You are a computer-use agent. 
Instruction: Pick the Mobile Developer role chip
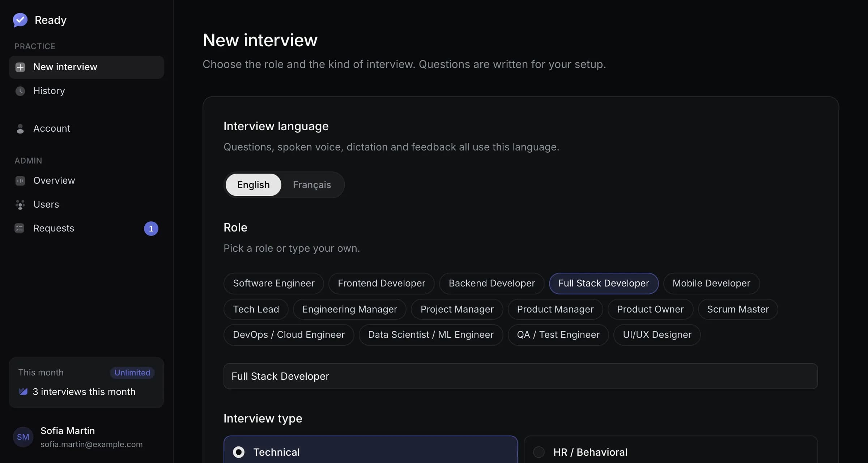[711, 283]
